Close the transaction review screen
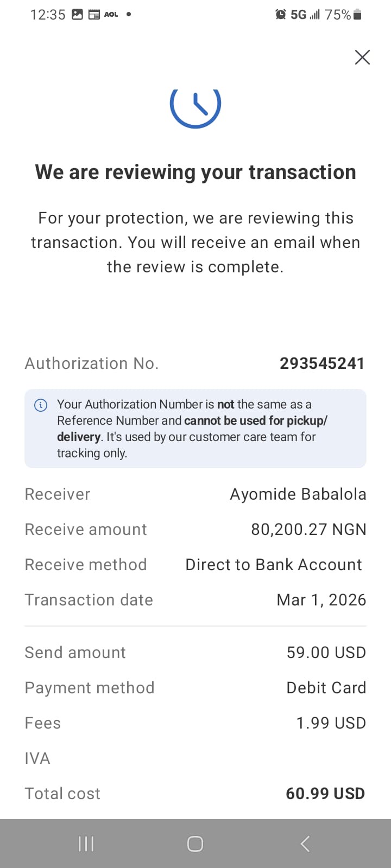Image resolution: width=391 pixels, height=868 pixels. [x=362, y=57]
